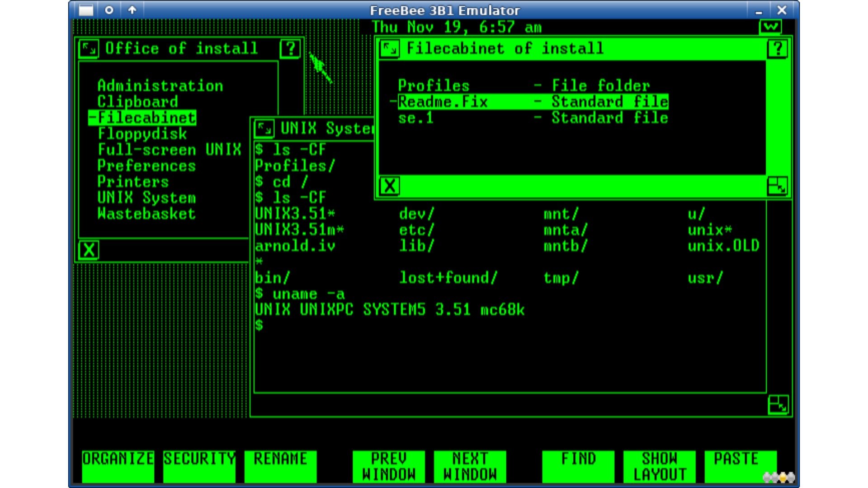Image resolution: width=868 pixels, height=488 pixels.
Task: Close the Office of install window
Action: coord(89,250)
